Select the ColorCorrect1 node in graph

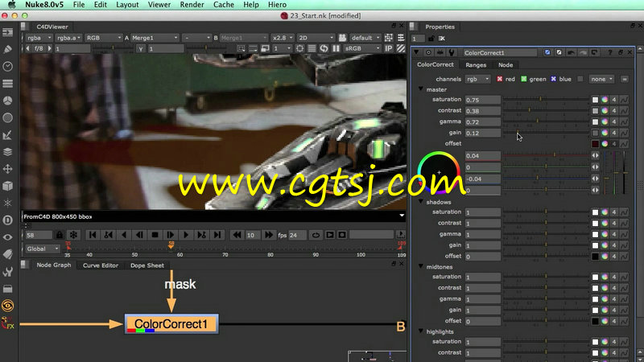click(171, 324)
